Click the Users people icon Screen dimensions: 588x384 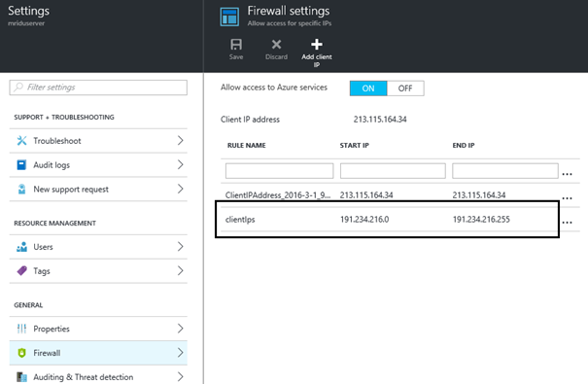pos(21,247)
